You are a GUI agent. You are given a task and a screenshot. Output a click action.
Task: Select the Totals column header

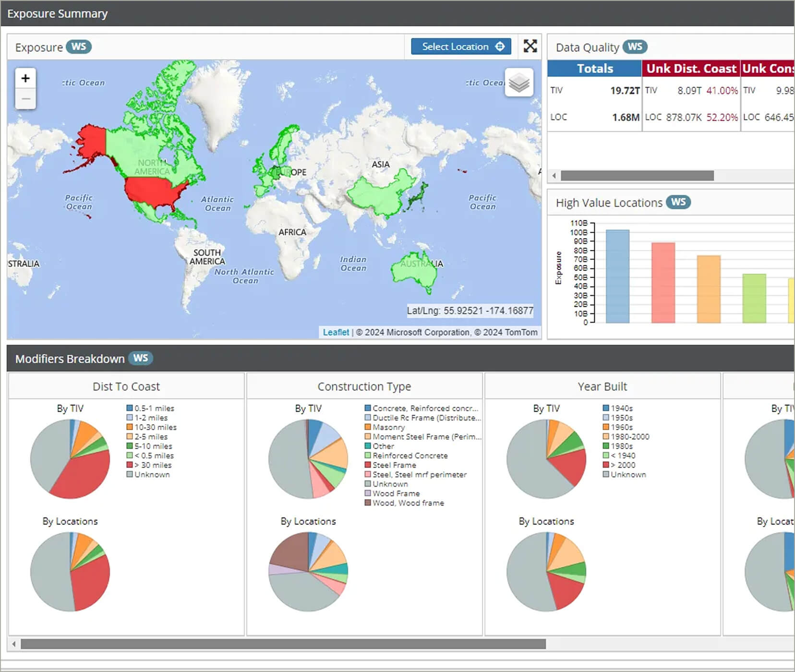coord(594,69)
